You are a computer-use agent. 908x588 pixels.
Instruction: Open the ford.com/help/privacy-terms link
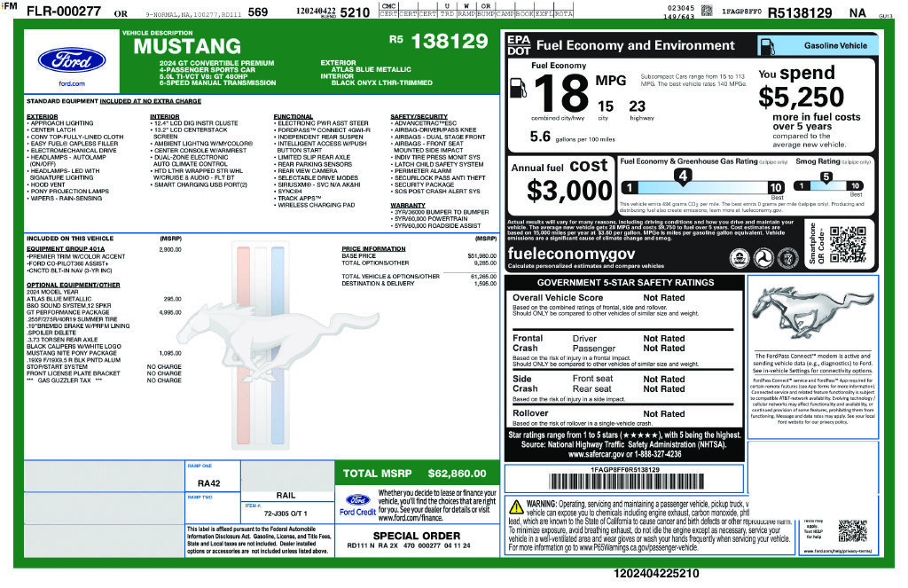pos(837,551)
